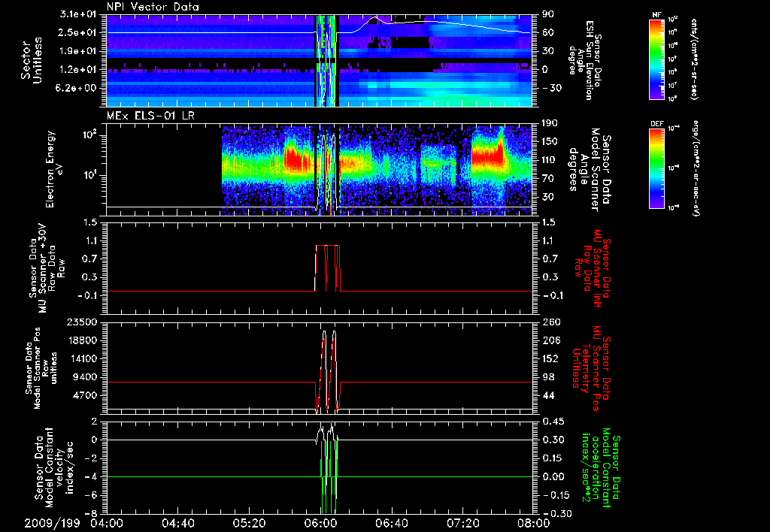Select the NF rainbow color bar
Viewport: 770px width, 532px height.
657,59
